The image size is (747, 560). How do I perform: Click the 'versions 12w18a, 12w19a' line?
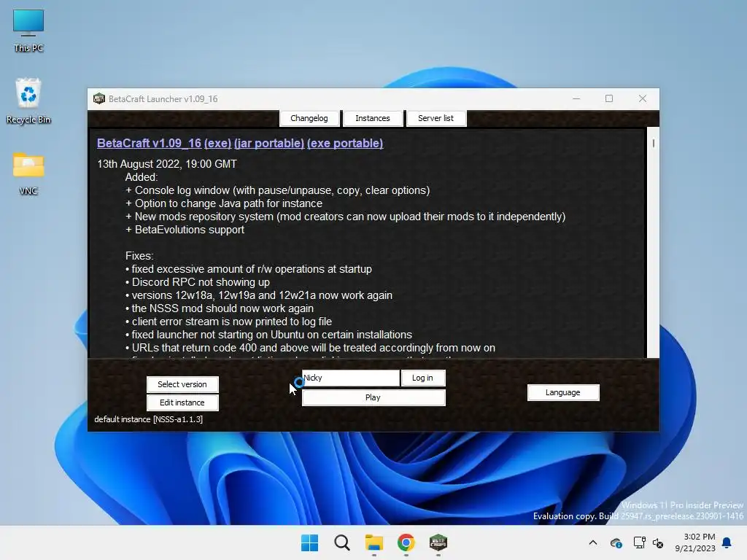259,295
